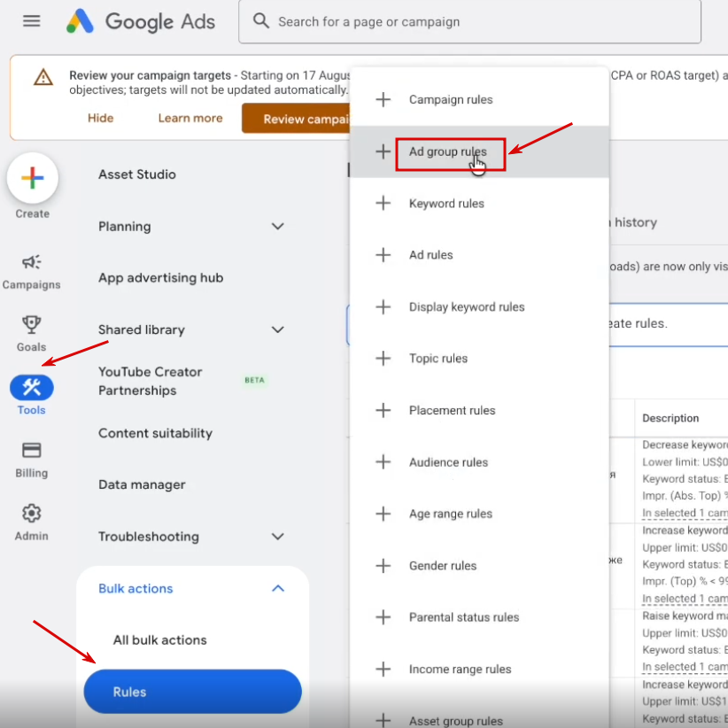The height and width of the screenshot is (728, 728).
Task: Select the Rules item
Action: [x=193, y=692]
